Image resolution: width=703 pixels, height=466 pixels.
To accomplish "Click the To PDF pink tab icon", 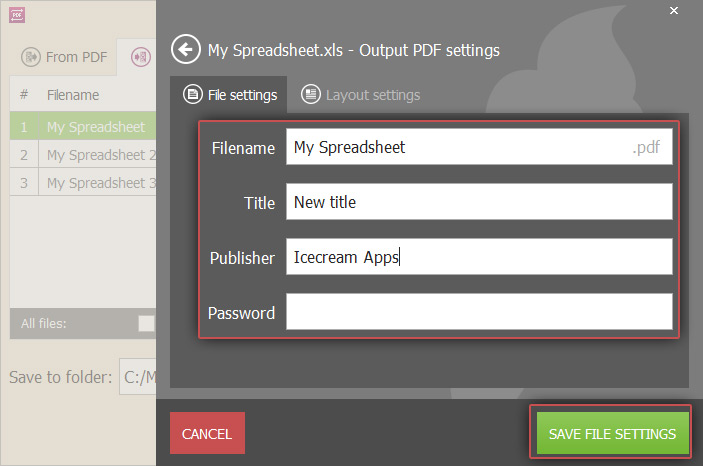I will click(x=141, y=57).
